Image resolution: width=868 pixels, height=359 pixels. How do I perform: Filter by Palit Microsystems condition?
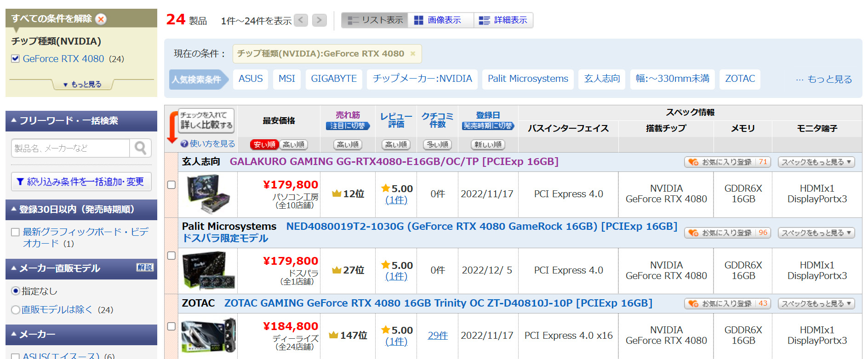coord(528,79)
